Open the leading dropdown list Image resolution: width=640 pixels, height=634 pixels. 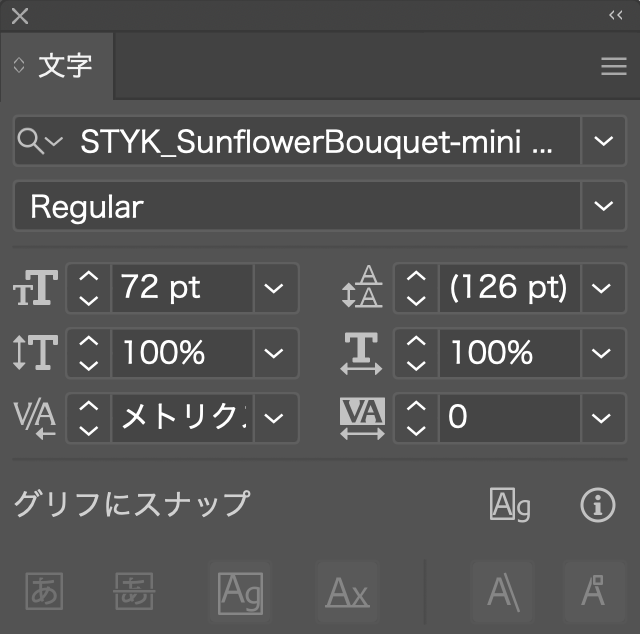click(601, 288)
